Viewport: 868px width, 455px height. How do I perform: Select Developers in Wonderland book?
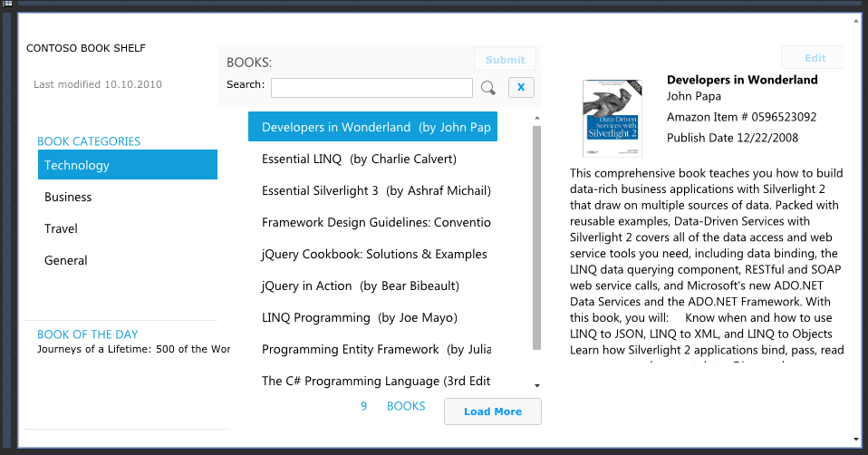tap(372, 127)
